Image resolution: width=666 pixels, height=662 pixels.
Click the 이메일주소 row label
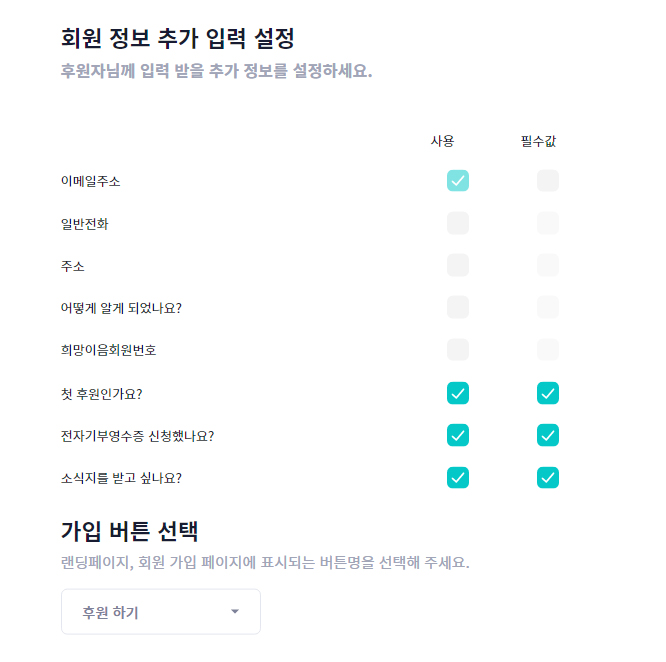[x=91, y=181]
